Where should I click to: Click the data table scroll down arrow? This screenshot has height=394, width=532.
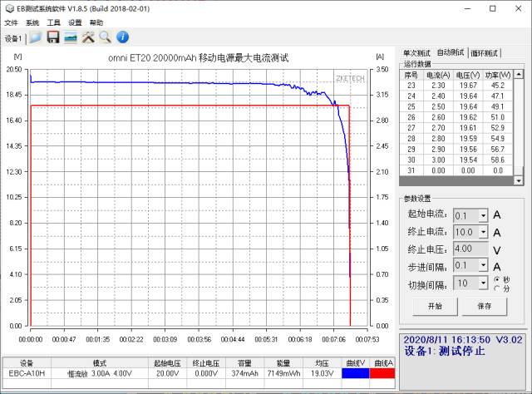click(x=519, y=181)
